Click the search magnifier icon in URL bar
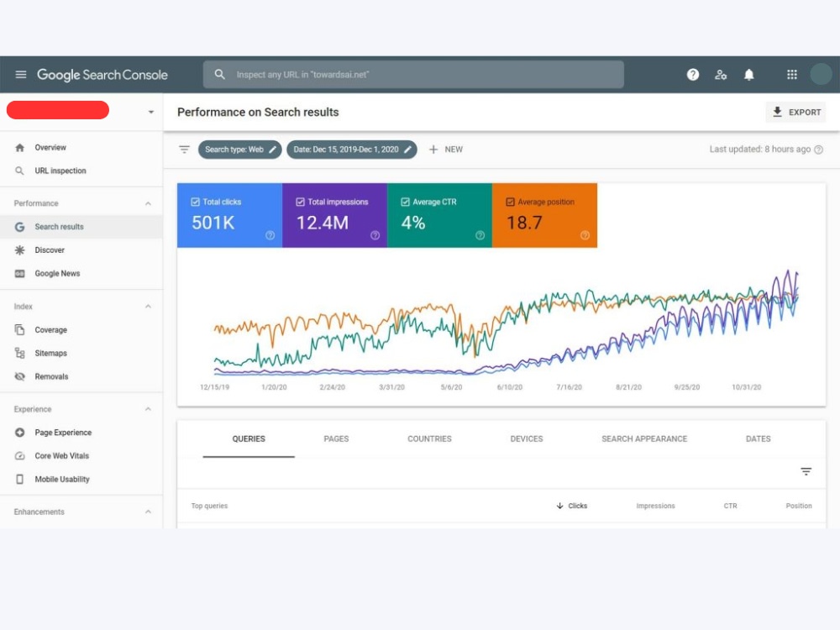The width and height of the screenshot is (840, 630). (x=219, y=75)
